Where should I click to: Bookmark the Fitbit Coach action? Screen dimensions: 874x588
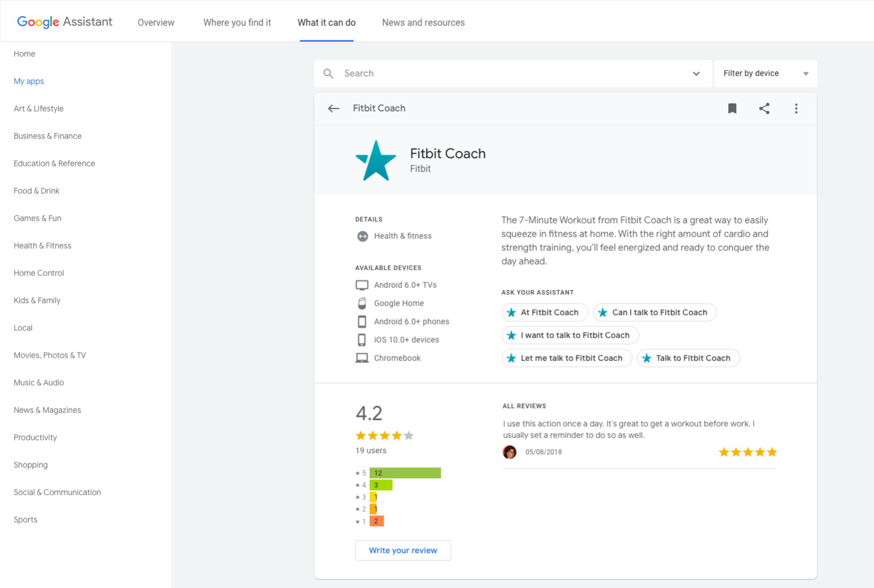click(732, 109)
